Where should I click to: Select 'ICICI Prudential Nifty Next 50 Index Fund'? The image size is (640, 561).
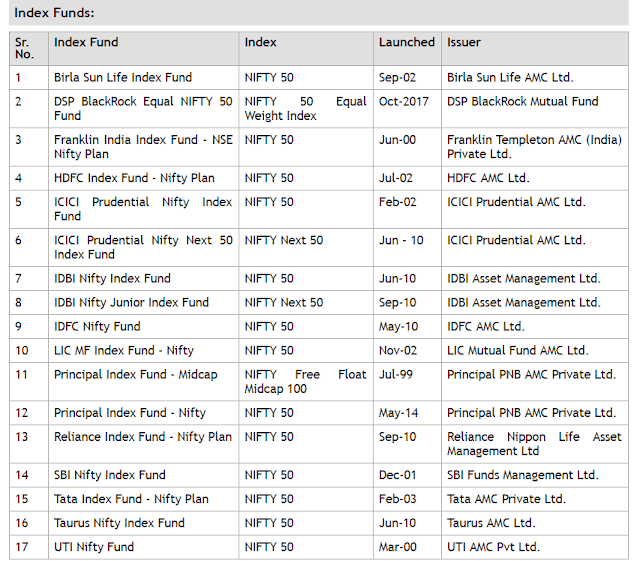tap(143, 247)
